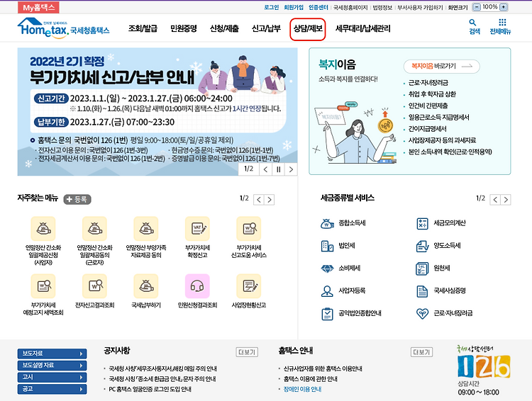Click the Hometax 국세청홈택스 logo

63,28
